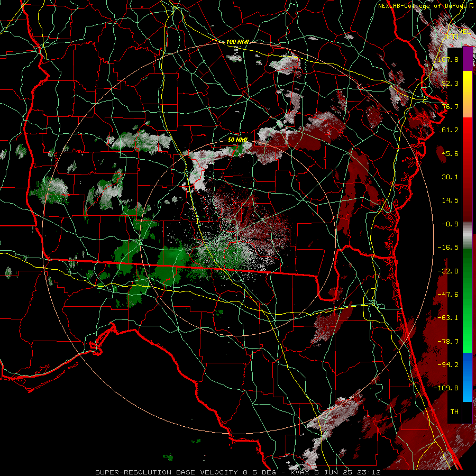Pick the yellow segment of color scale
The height and width of the screenshot is (476, 476).
tap(467, 79)
